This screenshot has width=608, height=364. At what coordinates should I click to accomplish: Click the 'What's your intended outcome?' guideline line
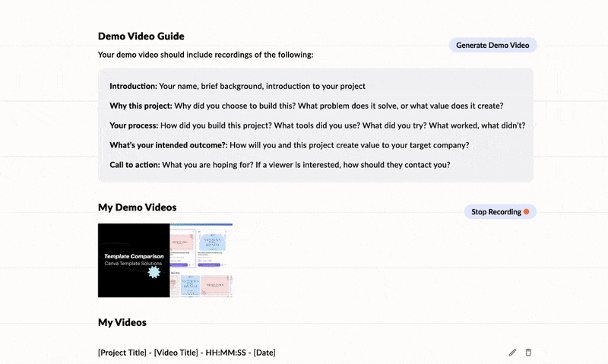click(x=290, y=145)
